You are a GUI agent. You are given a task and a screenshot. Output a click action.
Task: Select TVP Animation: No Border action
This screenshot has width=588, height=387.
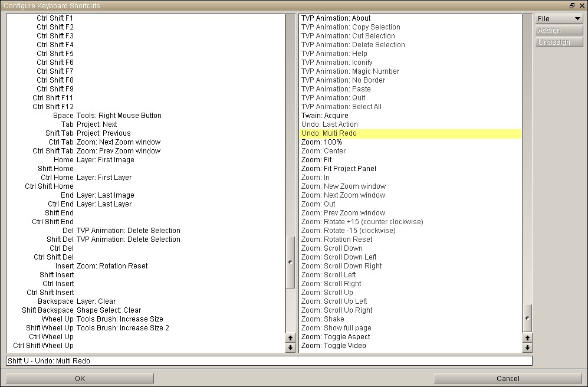tap(410, 80)
